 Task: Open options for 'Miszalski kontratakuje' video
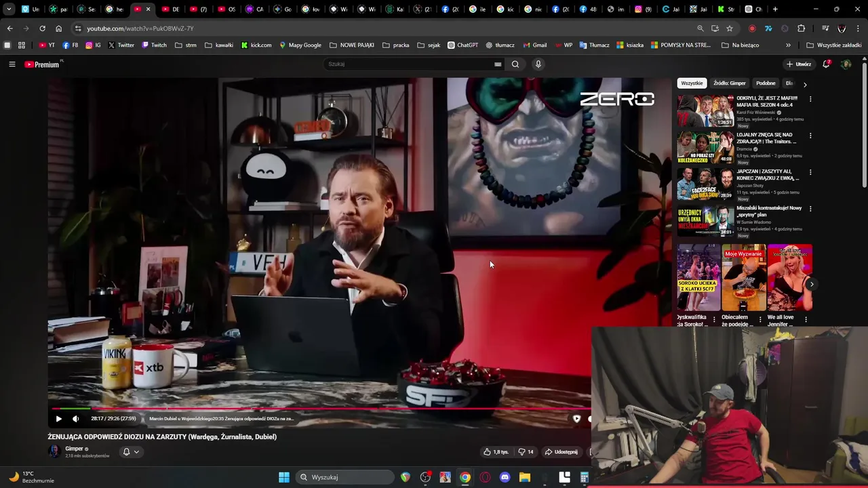(810, 209)
